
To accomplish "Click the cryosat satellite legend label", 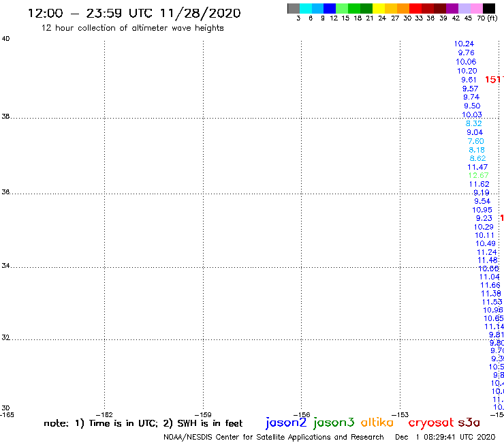I will (430, 423).
